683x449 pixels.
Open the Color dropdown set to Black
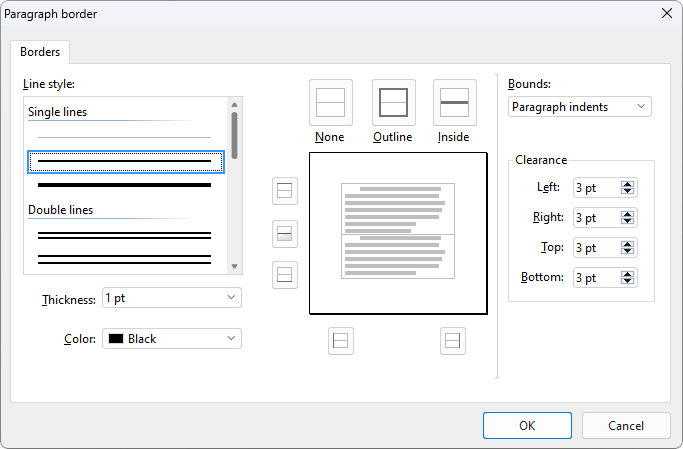(171, 339)
